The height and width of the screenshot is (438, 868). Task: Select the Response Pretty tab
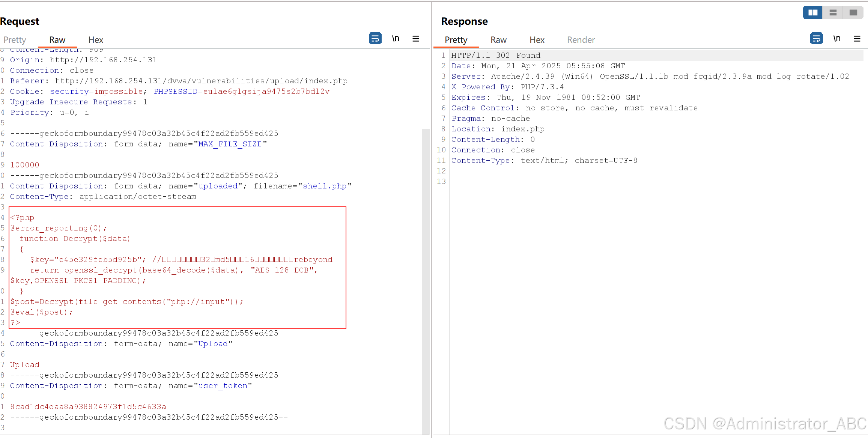(456, 40)
